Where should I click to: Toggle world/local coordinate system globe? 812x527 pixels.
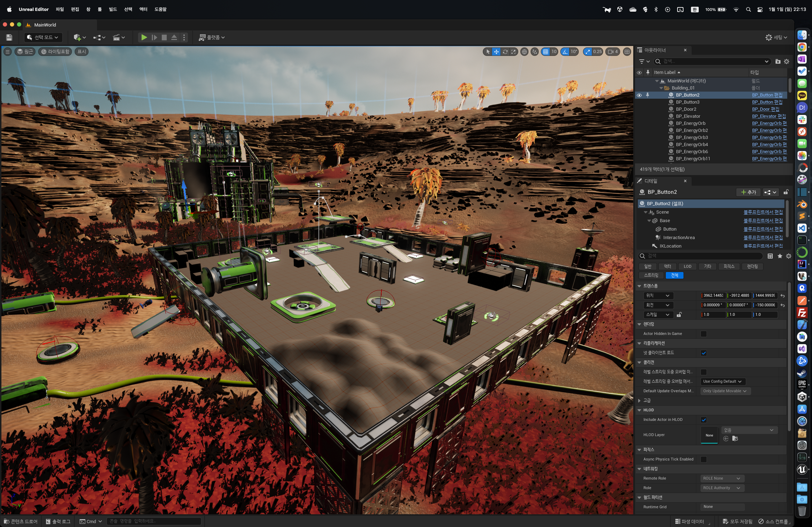[x=524, y=52]
